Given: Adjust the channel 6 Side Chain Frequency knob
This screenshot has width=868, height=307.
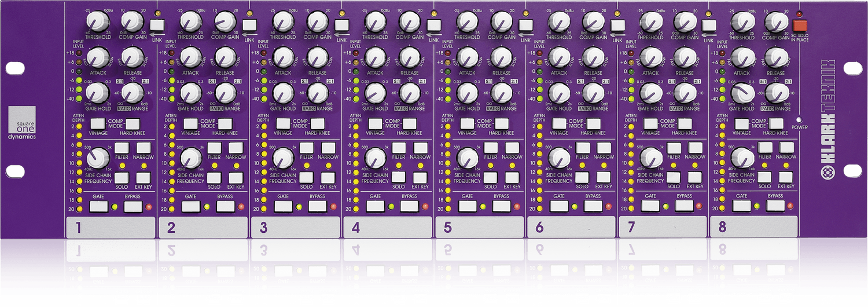Looking at the screenshot, I should tap(559, 158).
